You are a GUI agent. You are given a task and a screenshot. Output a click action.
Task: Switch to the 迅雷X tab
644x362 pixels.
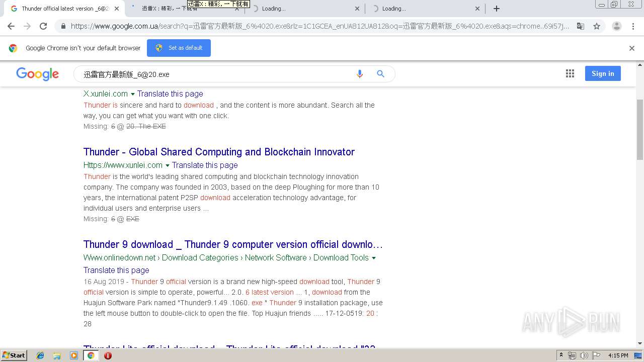coord(184,9)
